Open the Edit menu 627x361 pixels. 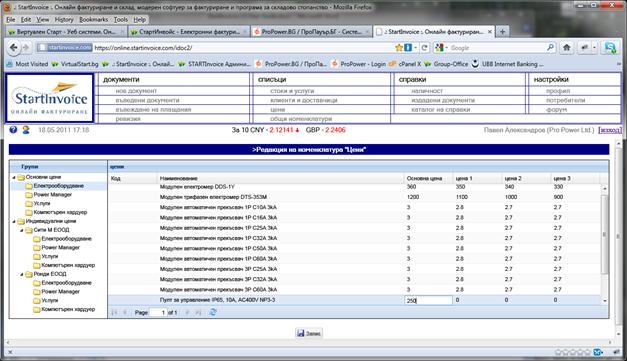click(26, 20)
